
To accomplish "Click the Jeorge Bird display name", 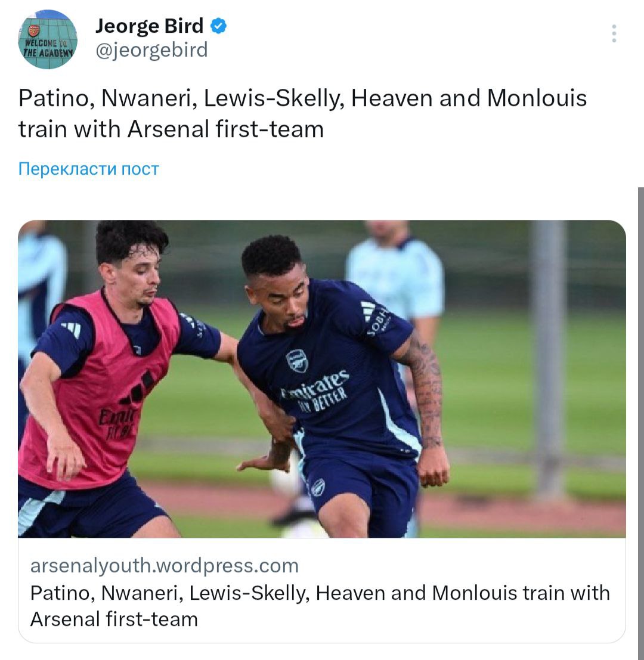I will click(150, 26).
